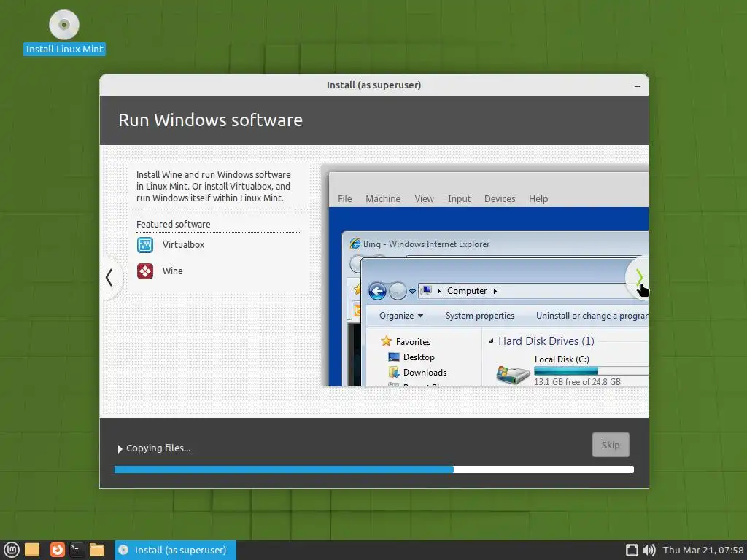This screenshot has height=560, width=747.
Task: Click View in the slideshow Virtualbox menu
Action: coord(424,198)
